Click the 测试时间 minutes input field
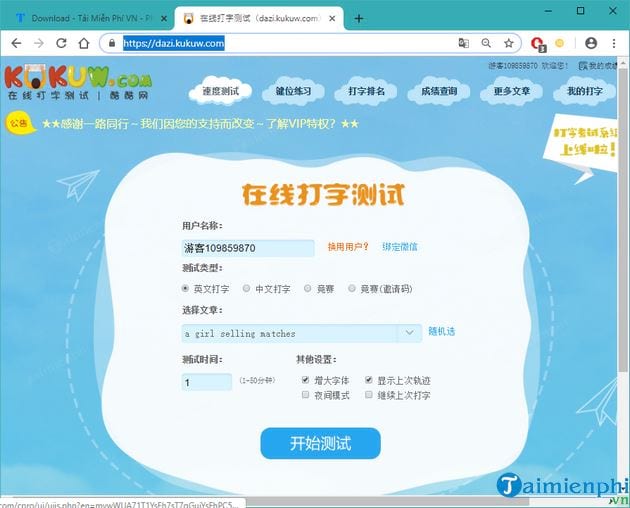This screenshot has width=630, height=508. 207,382
